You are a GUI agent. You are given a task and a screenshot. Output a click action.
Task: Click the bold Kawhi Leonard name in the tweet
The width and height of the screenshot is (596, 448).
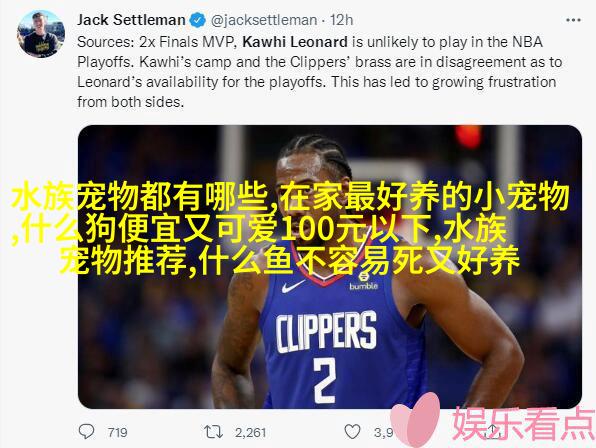pos(295,42)
